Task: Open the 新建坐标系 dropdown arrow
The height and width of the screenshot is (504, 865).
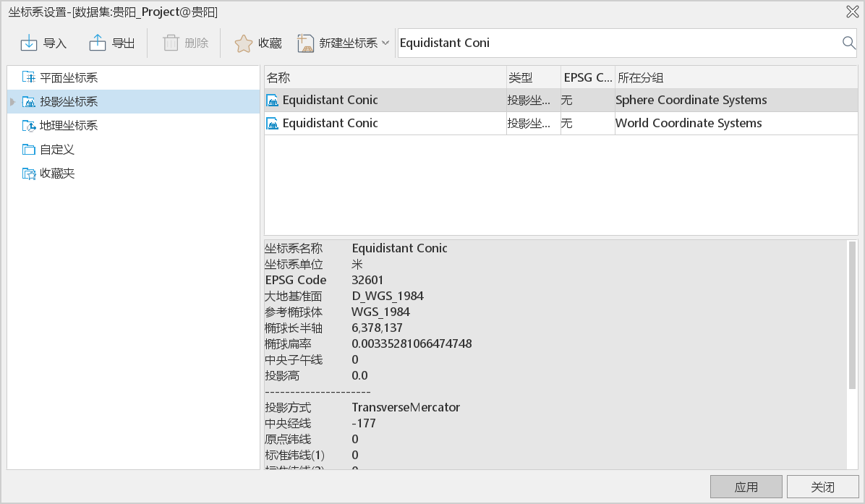Action: click(385, 43)
